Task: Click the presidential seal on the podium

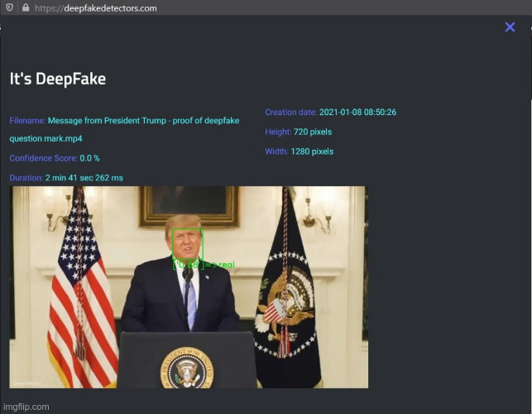Action: tap(187, 368)
